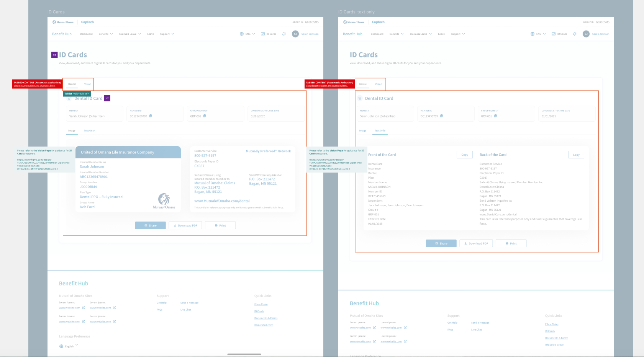Screen dimensions: 644x357
Task: Click the bell notification icon in ID Cards frame
Action: pyautogui.click(x=284, y=34)
